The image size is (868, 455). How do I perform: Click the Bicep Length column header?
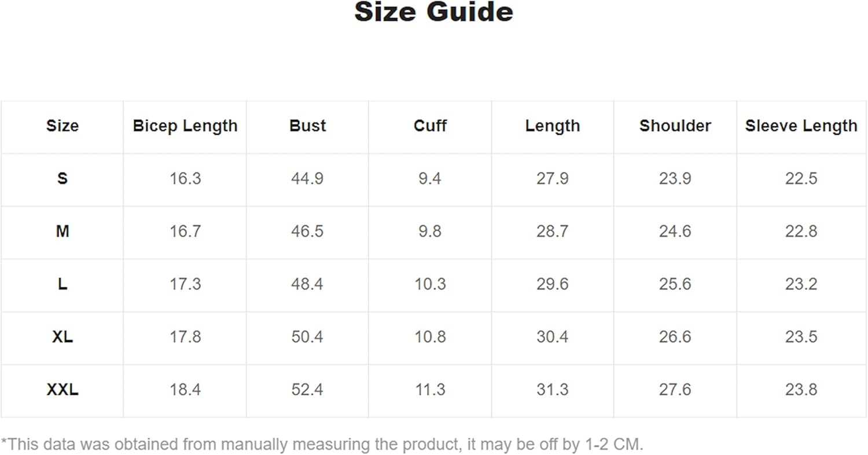(185, 126)
